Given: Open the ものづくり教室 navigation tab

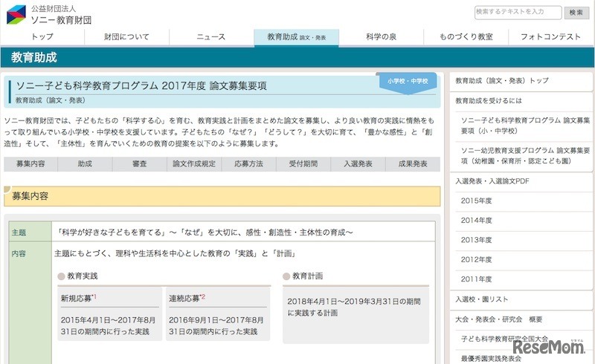Looking at the screenshot, I should (466, 37).
